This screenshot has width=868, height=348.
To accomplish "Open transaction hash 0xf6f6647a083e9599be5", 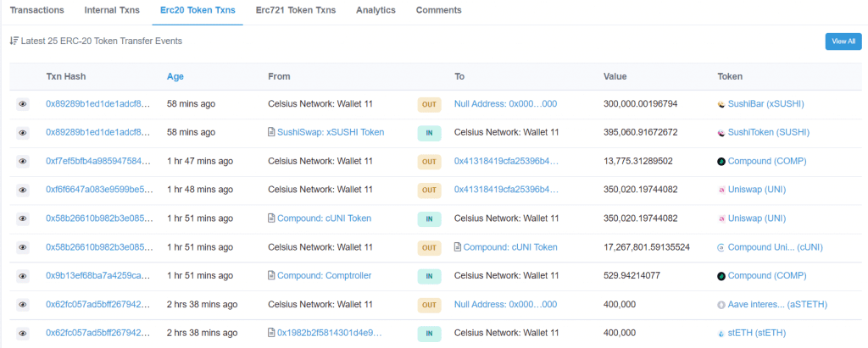I will coord(98,190).
